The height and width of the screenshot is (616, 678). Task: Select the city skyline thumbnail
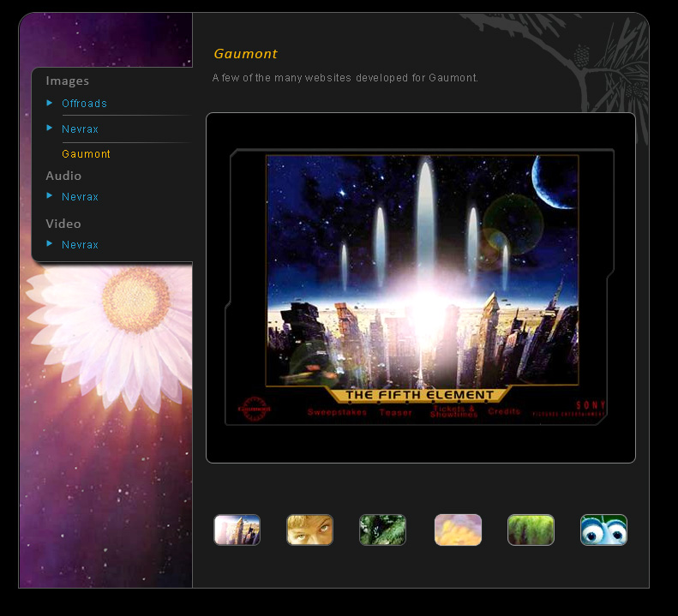[x=237, y=529]
